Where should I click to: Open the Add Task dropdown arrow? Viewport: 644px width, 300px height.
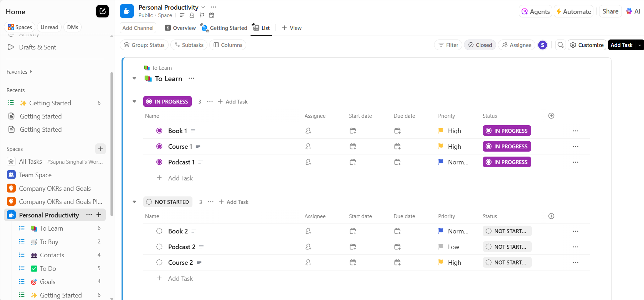click(640, 45)
